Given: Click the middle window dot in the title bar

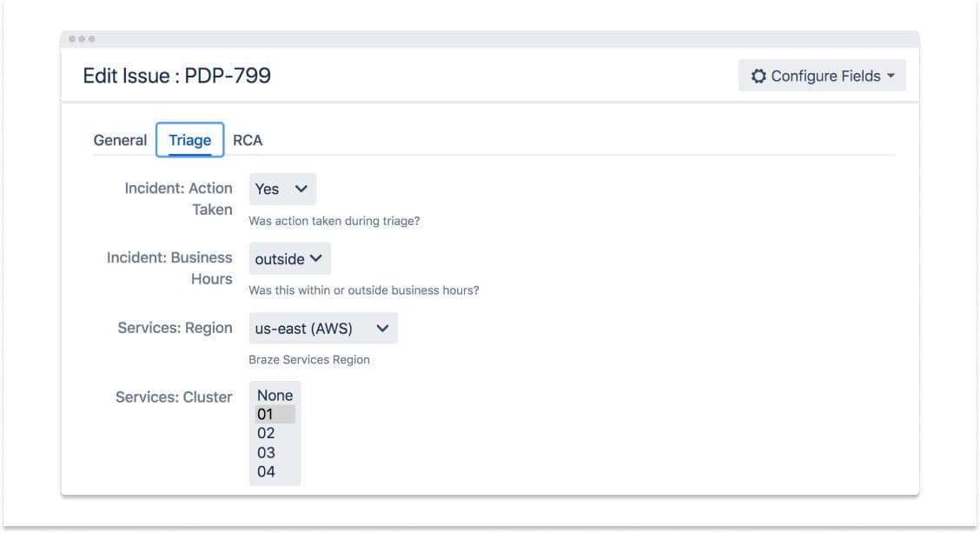Looking at the screenshot, I should [x=82, y=39].
